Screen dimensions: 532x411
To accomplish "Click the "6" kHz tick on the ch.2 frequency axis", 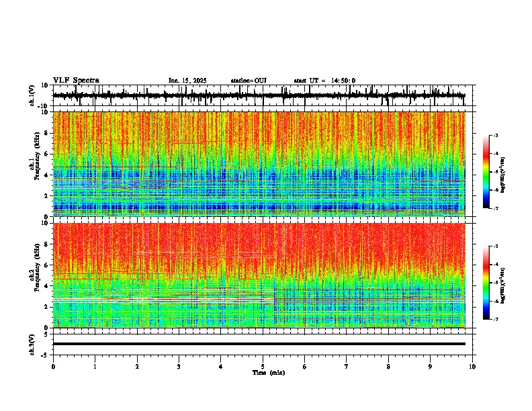I will pos(47,265).
